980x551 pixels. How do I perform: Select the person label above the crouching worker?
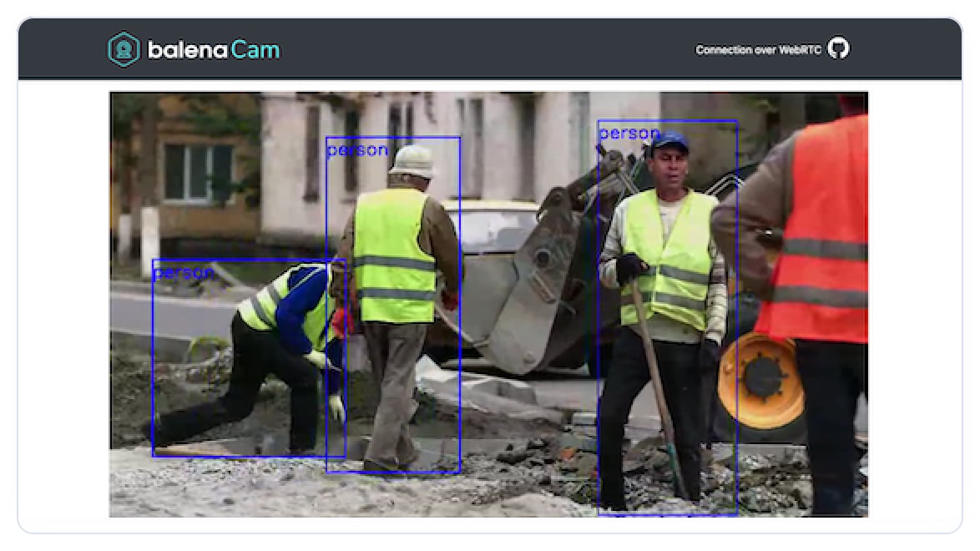pos(184,273)
